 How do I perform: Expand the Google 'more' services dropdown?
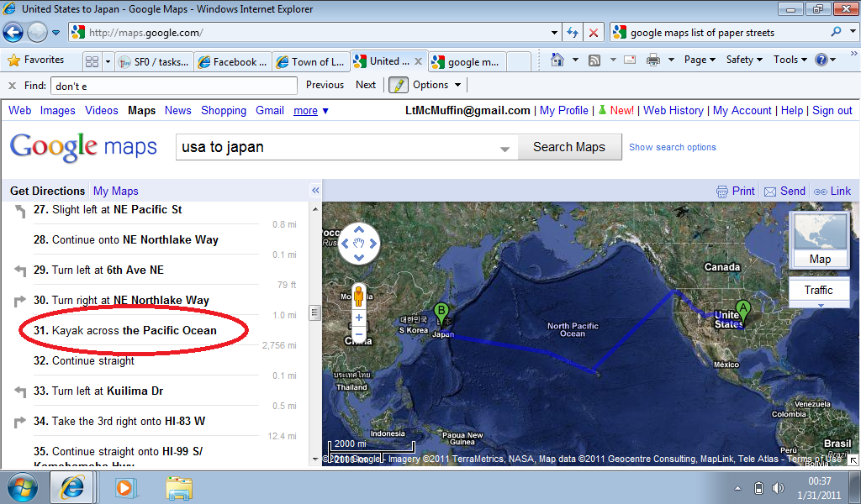(311, 110)
